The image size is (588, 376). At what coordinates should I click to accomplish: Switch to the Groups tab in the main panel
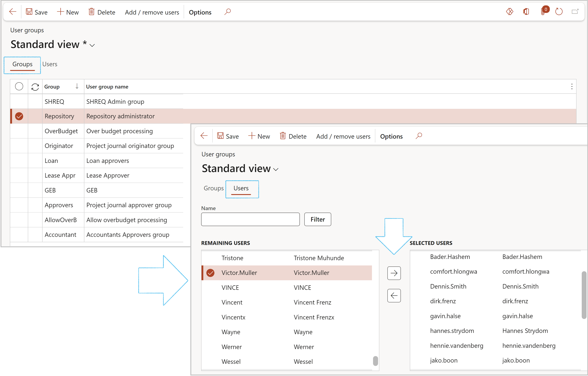22,64
